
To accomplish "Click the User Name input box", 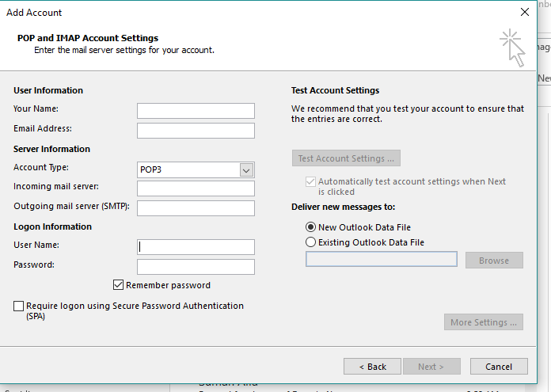I will (x=196, y=247).
